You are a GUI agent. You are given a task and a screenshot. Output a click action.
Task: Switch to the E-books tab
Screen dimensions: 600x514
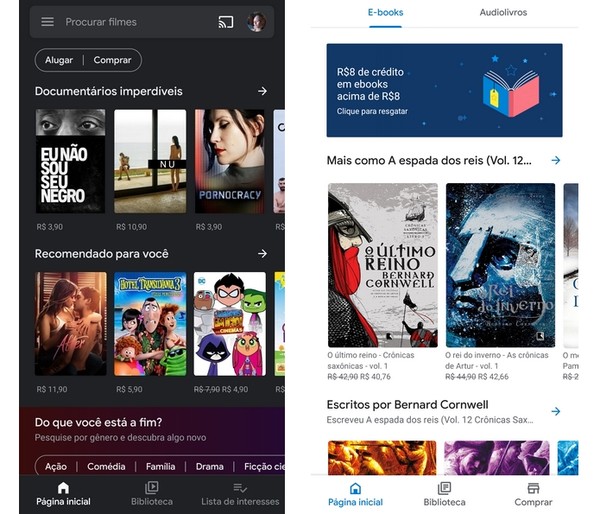[x=385, y=13]
